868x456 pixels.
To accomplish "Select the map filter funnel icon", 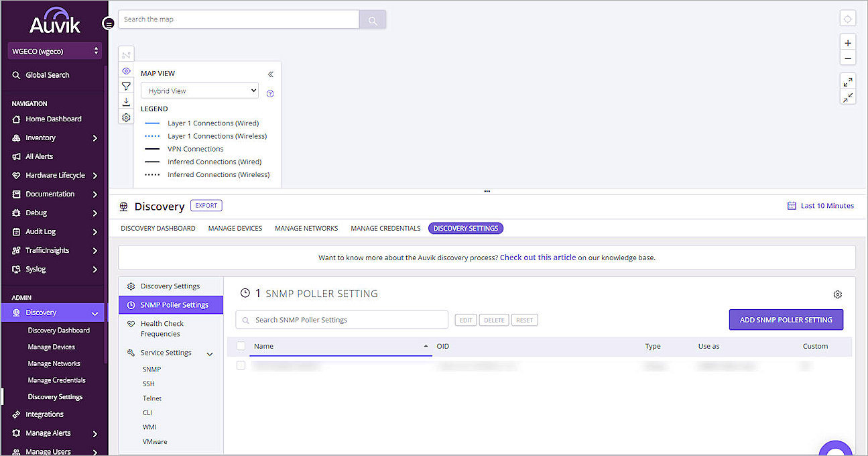I will [126, 86].
